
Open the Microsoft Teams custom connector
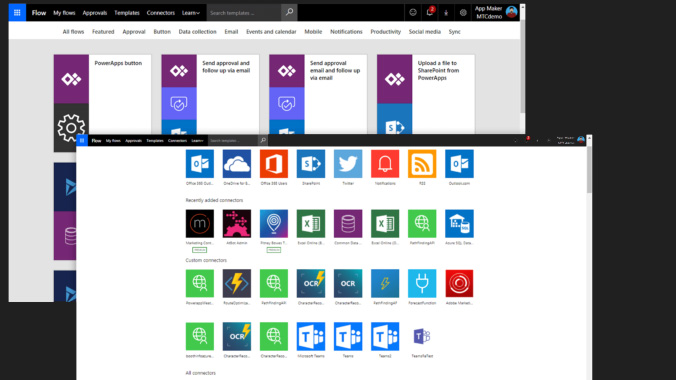311,336
